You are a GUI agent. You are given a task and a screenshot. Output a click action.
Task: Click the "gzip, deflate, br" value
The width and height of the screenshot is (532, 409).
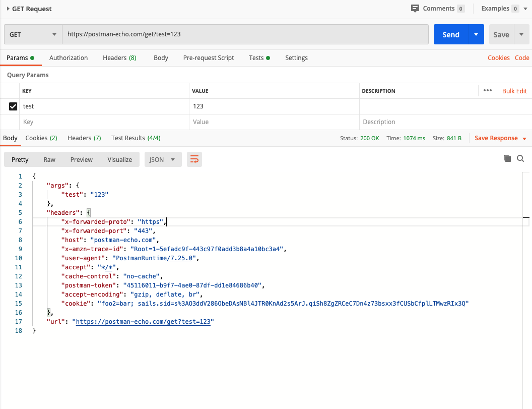[165, 295]
